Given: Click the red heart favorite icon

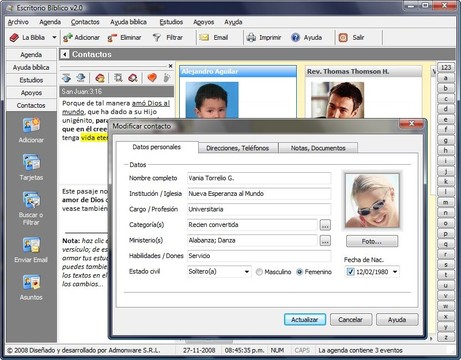Looking at the screenshot, I should tap(152, 78).
